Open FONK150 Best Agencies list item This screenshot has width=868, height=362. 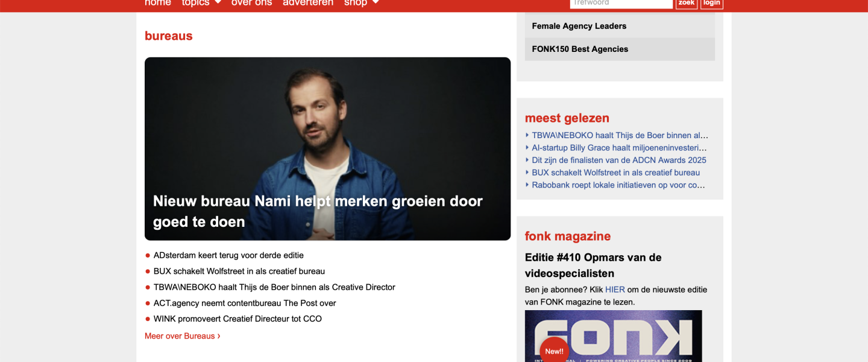[620, 49]
